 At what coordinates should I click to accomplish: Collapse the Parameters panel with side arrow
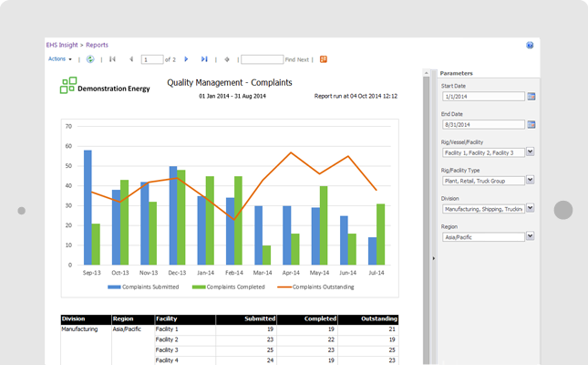coord(434,258)
